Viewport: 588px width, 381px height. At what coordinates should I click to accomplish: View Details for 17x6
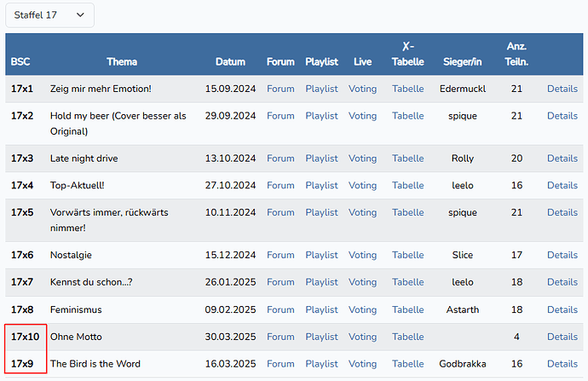pyautogui.click(x=562, y=256)
